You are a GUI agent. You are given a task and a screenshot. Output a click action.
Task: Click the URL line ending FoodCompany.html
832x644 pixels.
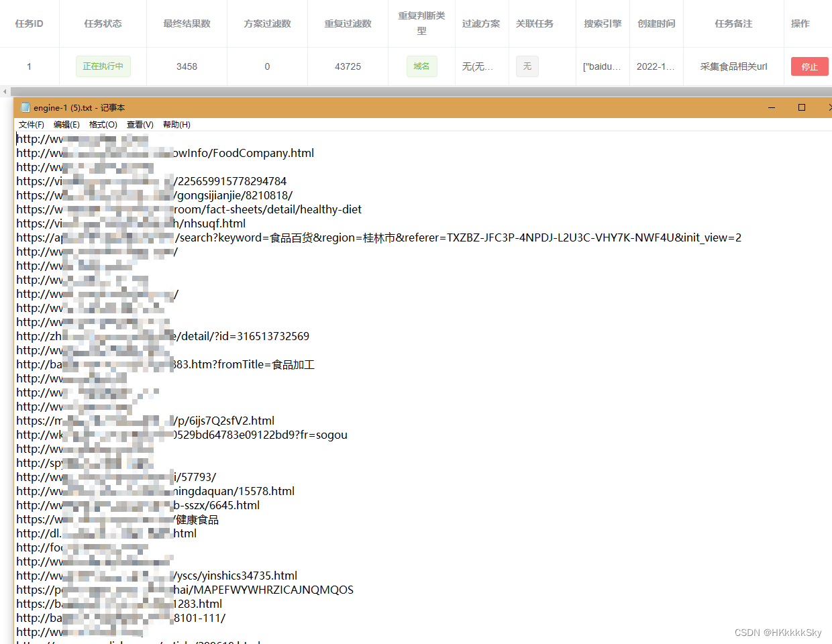[x=165, y=153]
